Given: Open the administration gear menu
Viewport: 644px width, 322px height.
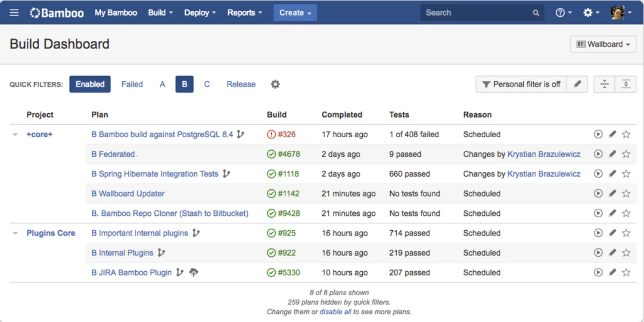Looking at the screenshot, I should [x=591, y=12].
